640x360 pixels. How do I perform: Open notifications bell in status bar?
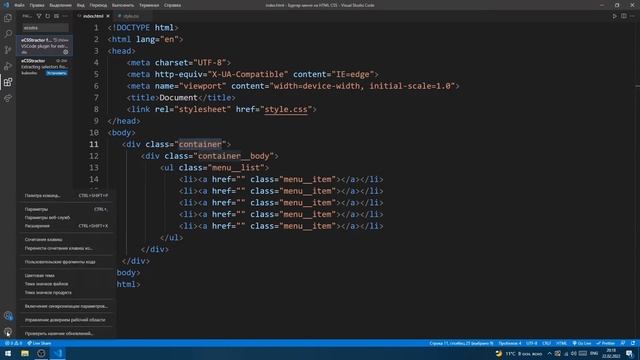point(633,343)
